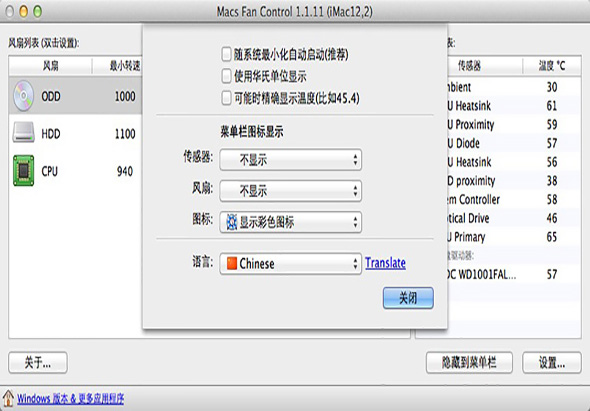Click the China flag icon in language menu
This screenshot has width=590, height=411.
(232, 263)
